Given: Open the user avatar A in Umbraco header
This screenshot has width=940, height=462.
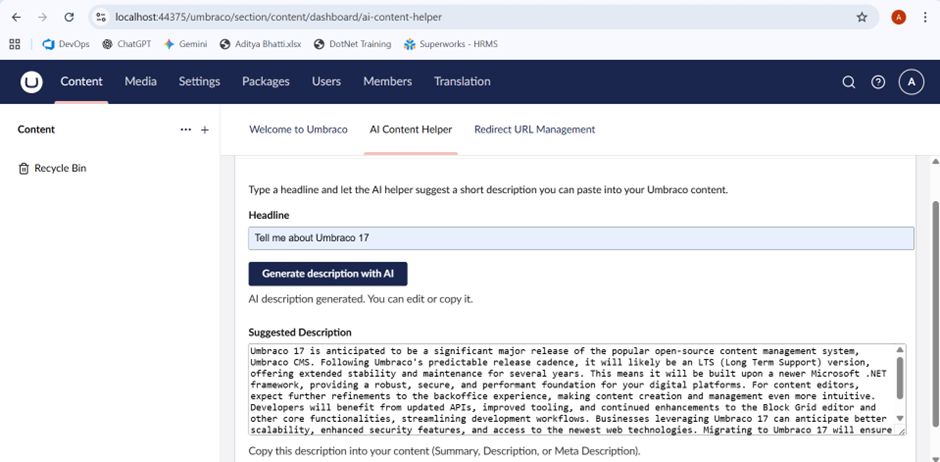Looking at the screenshot, I should coord(910,82).
